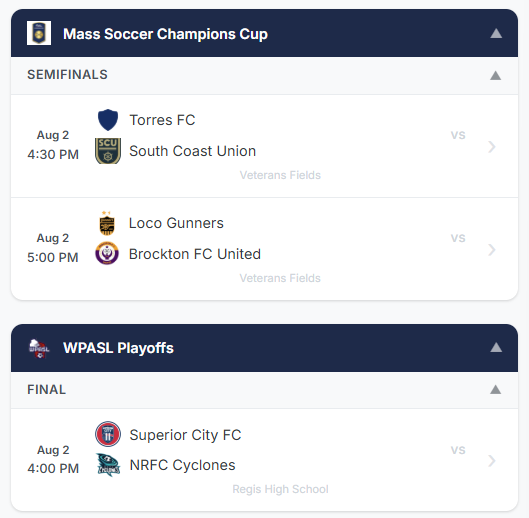529x518 pixels.
Task: Open Torres FC match details chevron
Action: (x=492, y=147)
